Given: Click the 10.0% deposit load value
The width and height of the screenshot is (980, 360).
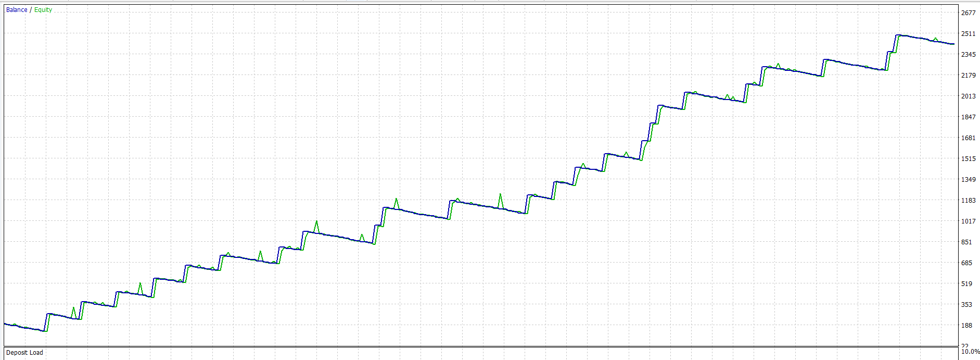Looking at the screenshot, I should tap(970, 352).
